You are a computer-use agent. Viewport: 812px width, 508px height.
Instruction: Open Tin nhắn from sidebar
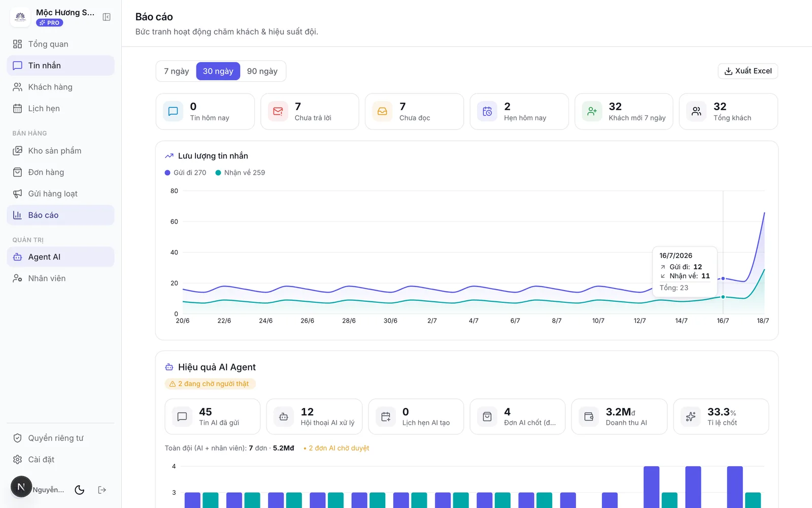click(60, 66)
